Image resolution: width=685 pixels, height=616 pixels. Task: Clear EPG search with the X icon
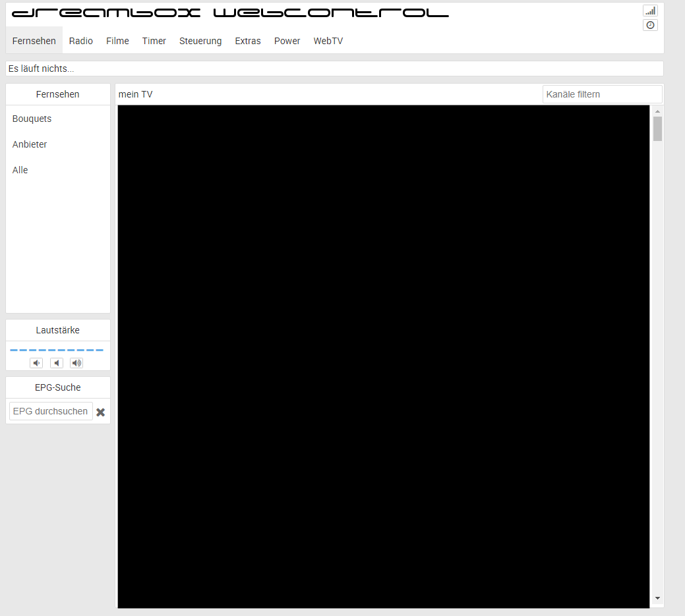coord(101,412)
